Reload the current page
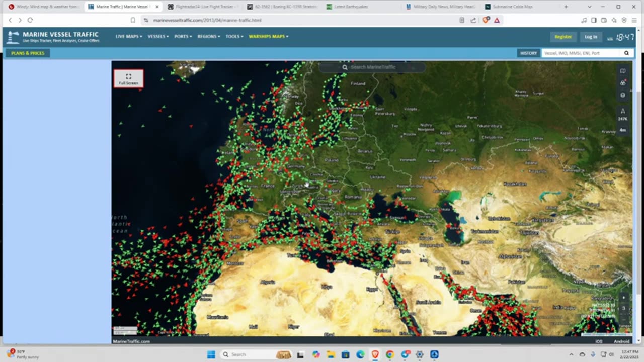This screenshot has height=362, width=644. pos(30,20)
